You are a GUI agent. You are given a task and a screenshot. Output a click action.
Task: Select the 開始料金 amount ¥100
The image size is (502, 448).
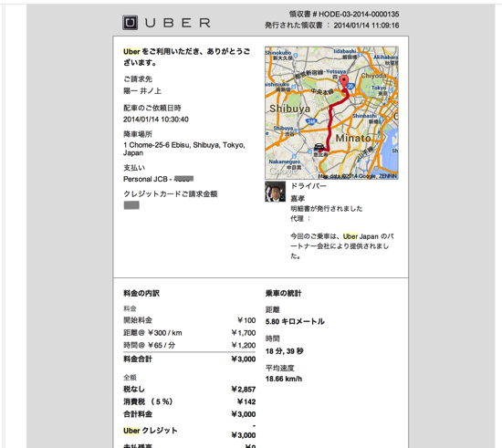[x=246, y=320]
